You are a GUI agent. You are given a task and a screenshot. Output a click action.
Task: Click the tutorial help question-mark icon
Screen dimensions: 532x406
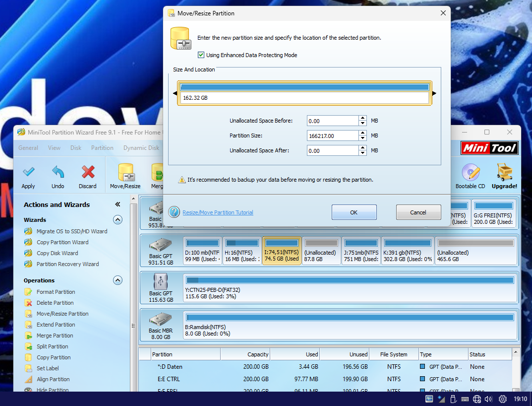point(174,212)
